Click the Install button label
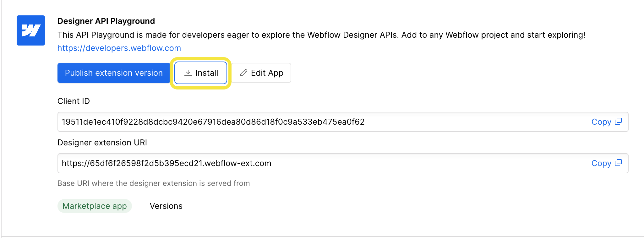Screen dimensions: 644x238 coord(207,73)
